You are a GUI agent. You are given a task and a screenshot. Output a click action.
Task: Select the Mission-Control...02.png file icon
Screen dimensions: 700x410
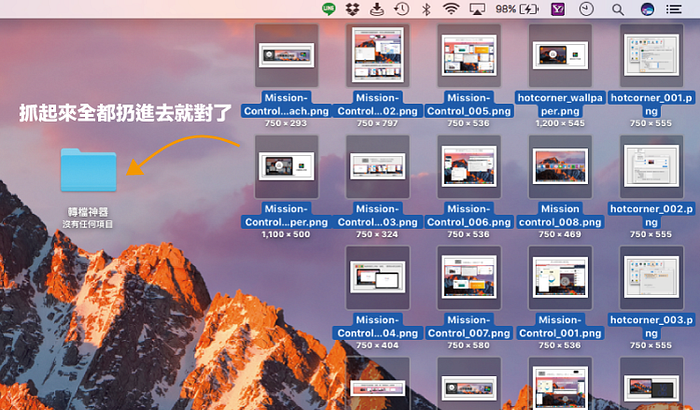[378, 55]
